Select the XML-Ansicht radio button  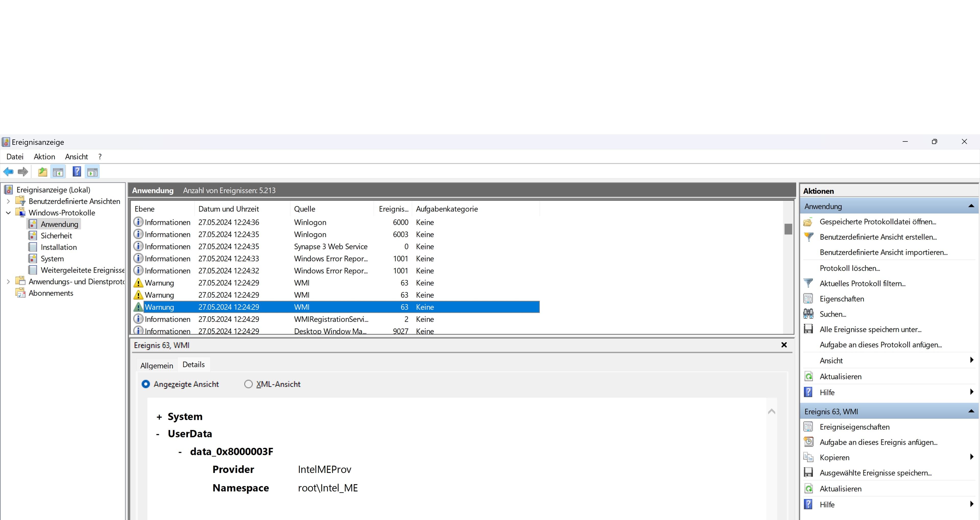pos(248,384)
